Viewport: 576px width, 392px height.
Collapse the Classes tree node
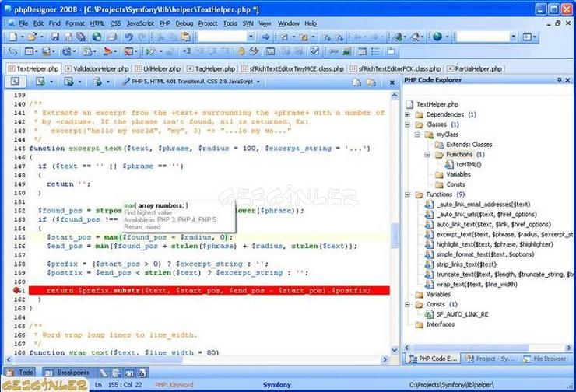[x=407, y=124]
